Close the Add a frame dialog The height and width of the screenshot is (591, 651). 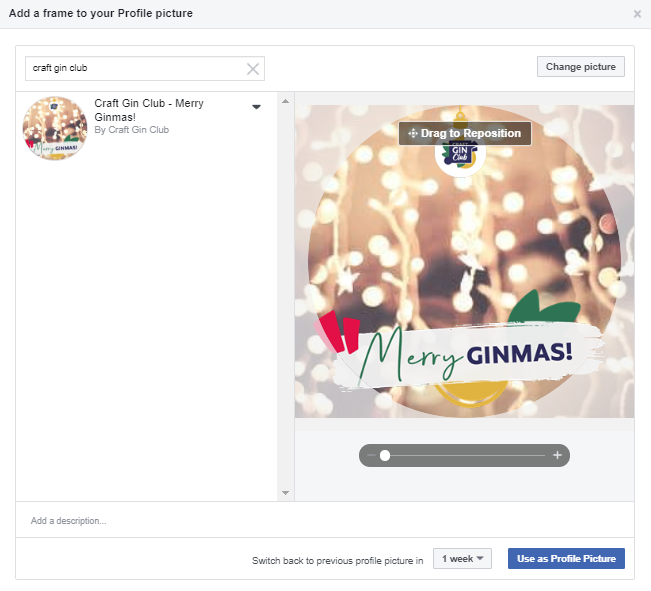637,14
